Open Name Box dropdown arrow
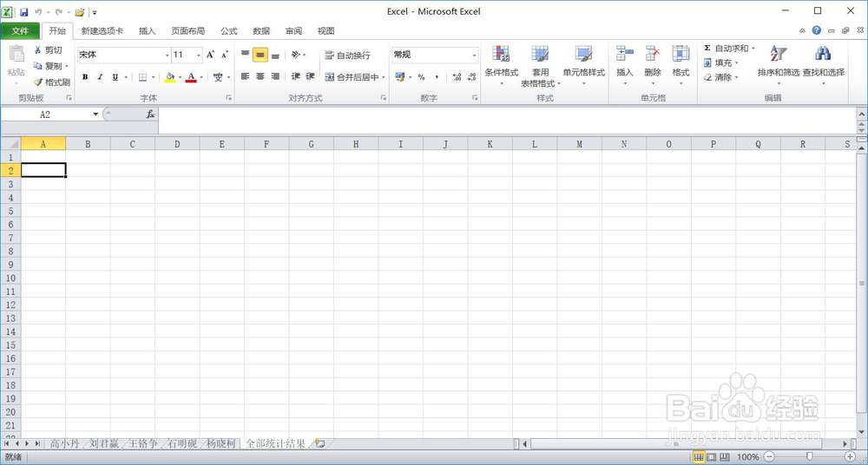The width and height of the screenshot is (868, 465). point(95,114)
